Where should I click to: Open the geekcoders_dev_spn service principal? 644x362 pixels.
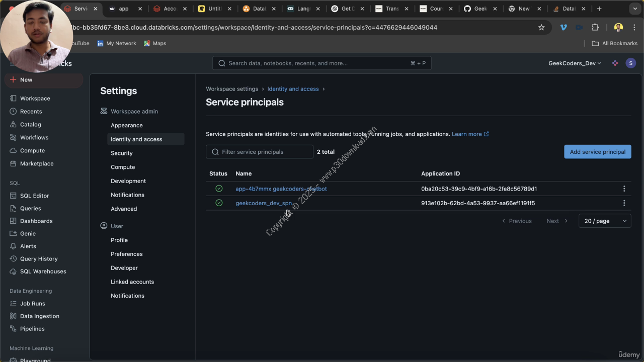[x=264, y=203]
